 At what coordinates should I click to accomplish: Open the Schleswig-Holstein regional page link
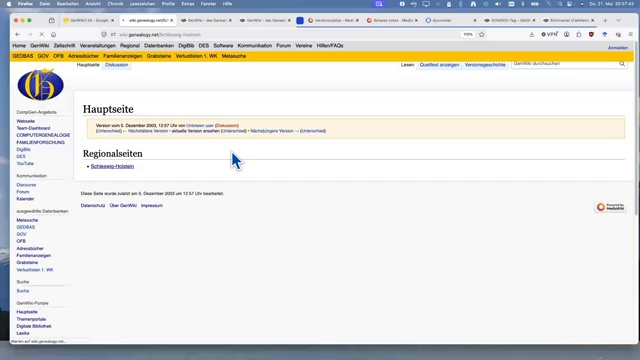(112, 167)
